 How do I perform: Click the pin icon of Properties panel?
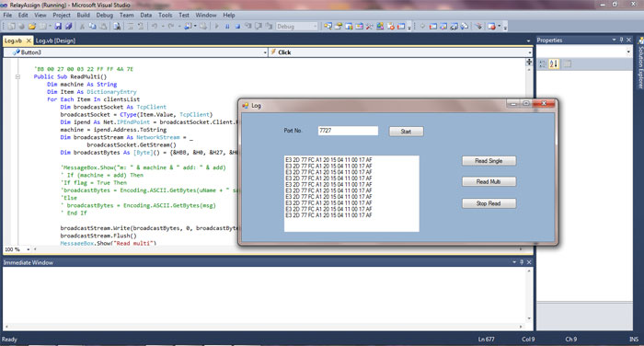click(x=621, y=40)
